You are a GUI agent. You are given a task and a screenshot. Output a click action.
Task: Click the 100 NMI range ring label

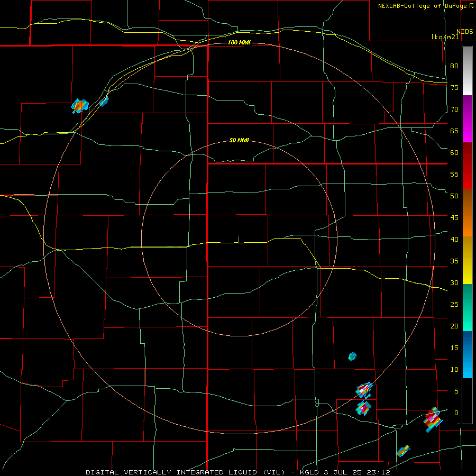click(x=239, y=42)
